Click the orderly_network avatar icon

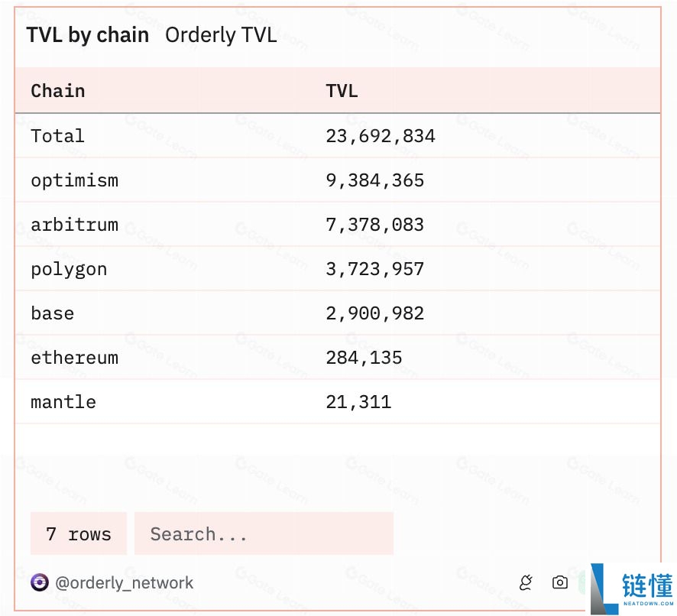click(39, 582)
